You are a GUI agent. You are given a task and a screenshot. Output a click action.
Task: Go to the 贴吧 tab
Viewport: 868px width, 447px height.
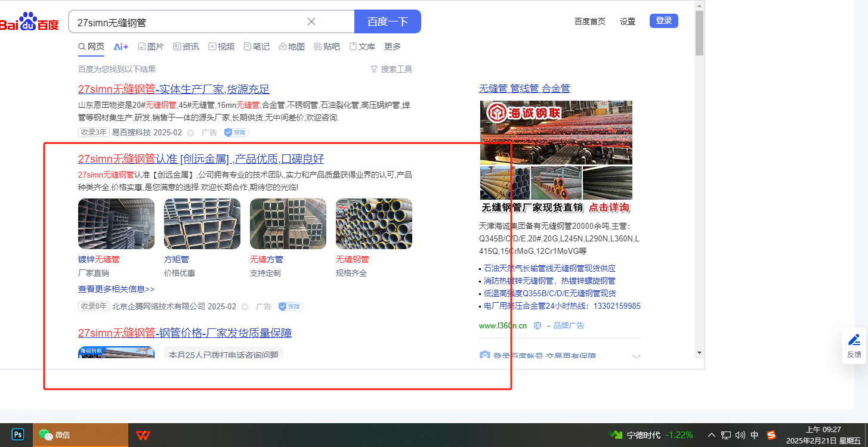pos(327,46)
